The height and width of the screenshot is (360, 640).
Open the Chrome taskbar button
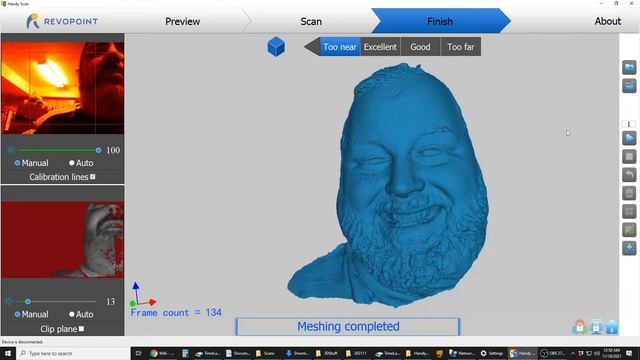pos(162,353)
